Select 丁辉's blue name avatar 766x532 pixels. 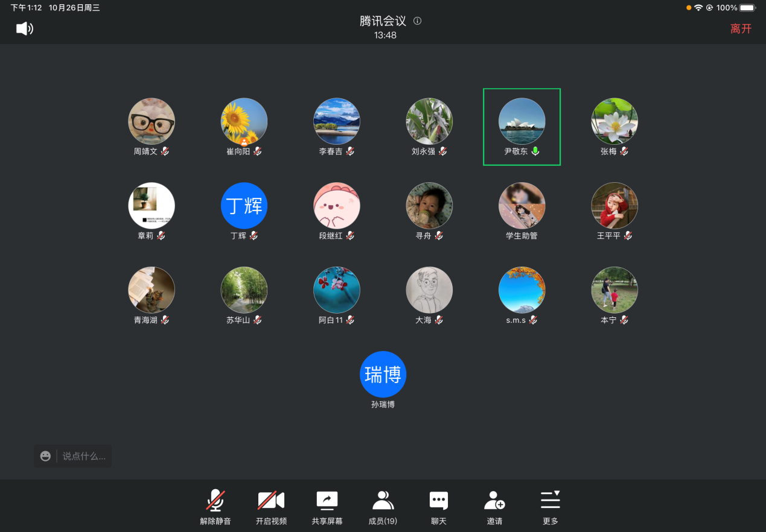[244, 206]
